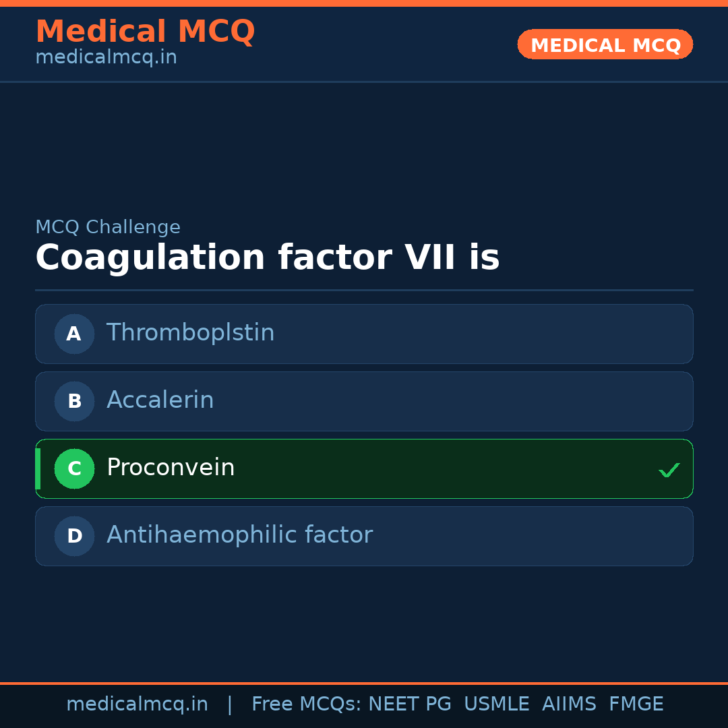Image resolution: width=728 pixels, height=728 pixels.
Task: Select NEET PG in the footer menu
Action: coord(409,704)
